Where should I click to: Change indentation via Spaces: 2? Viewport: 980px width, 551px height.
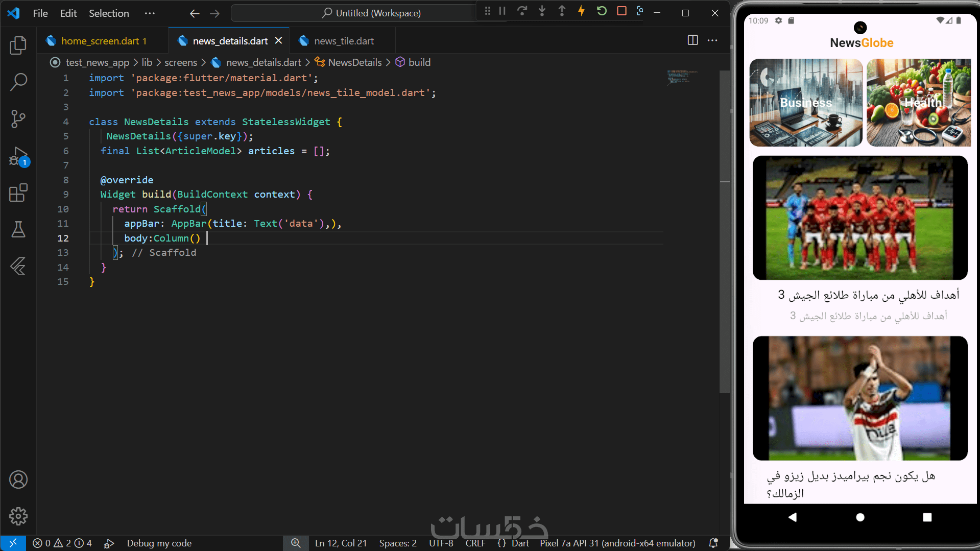pos(398,543)
